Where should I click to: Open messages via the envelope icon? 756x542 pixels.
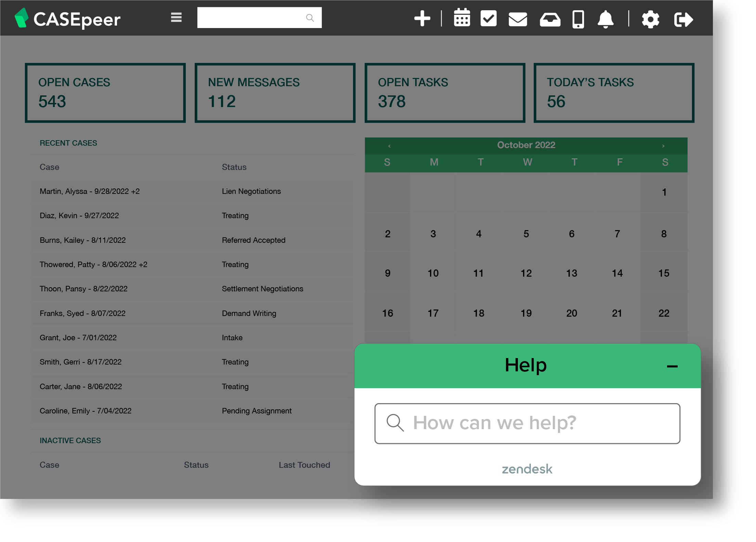click(x=517, y=19)
